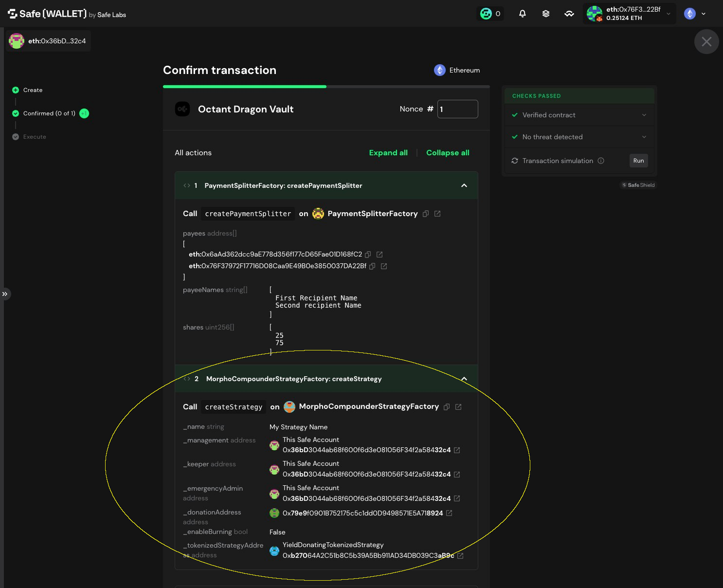
Task: Copy MorphoCompounderStrategyFactory address
Action: (447, 407)
